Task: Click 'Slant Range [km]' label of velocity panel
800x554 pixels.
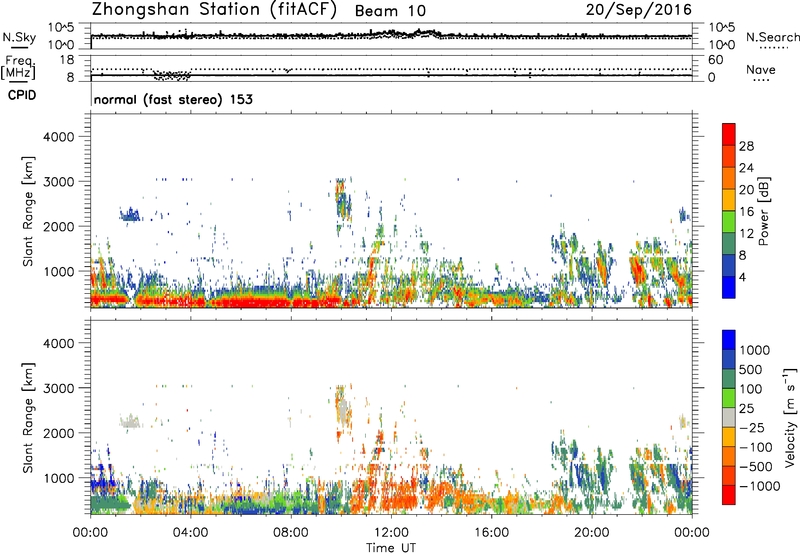Action: pos(28,417)
